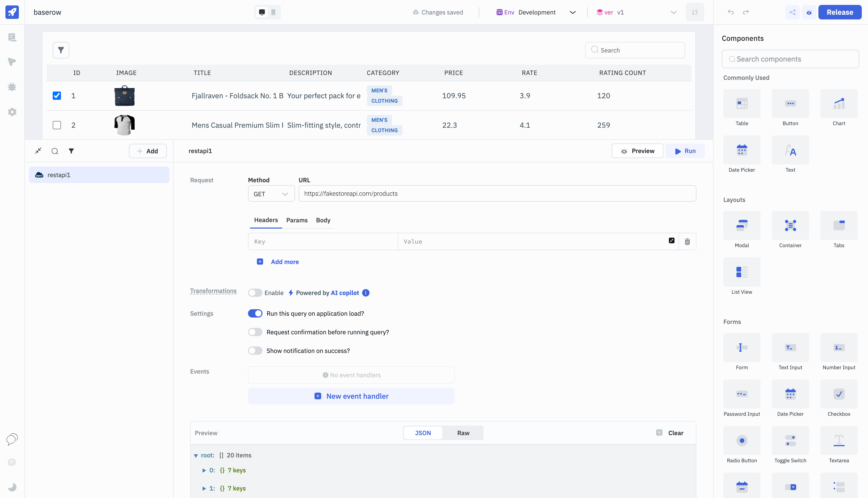The image size is (868, 498).
Task: Click the table filter funnel icon
Action: [x=61, y=50]
